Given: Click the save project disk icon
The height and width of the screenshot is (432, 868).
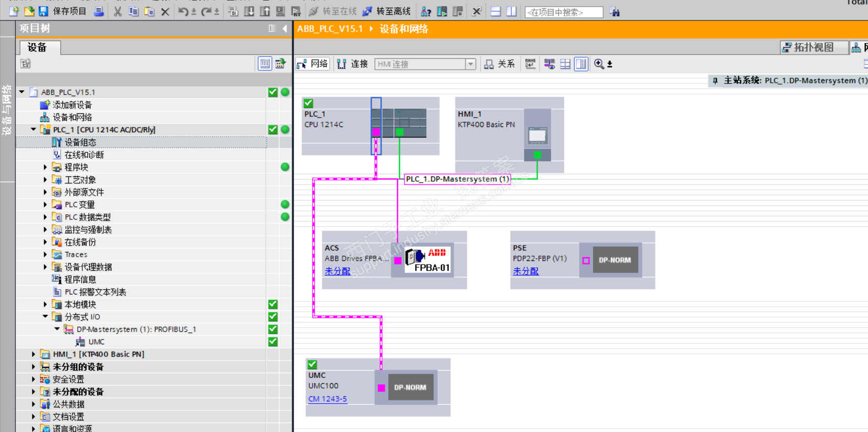Looking at the screenshot, I should 44,11.
